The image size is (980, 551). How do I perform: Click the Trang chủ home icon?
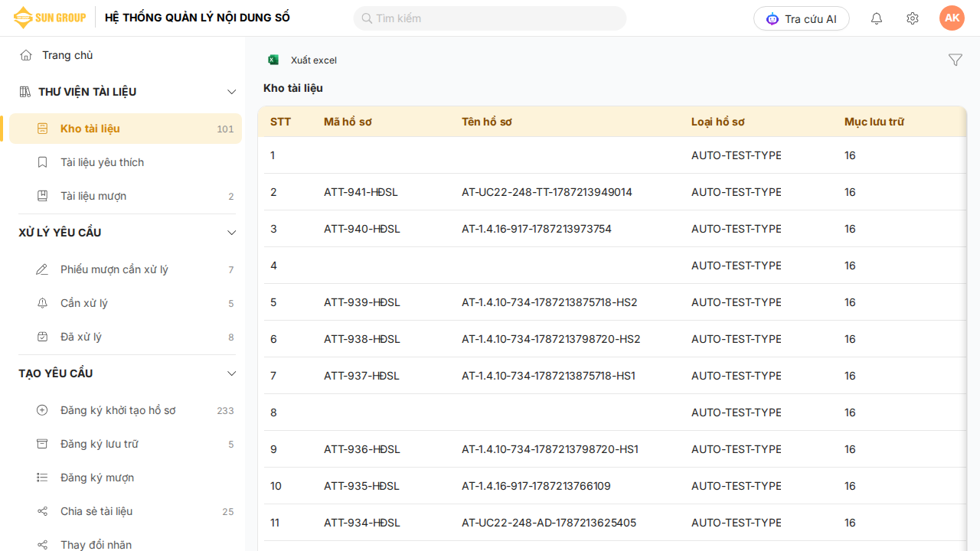click(x=26, y=55)
